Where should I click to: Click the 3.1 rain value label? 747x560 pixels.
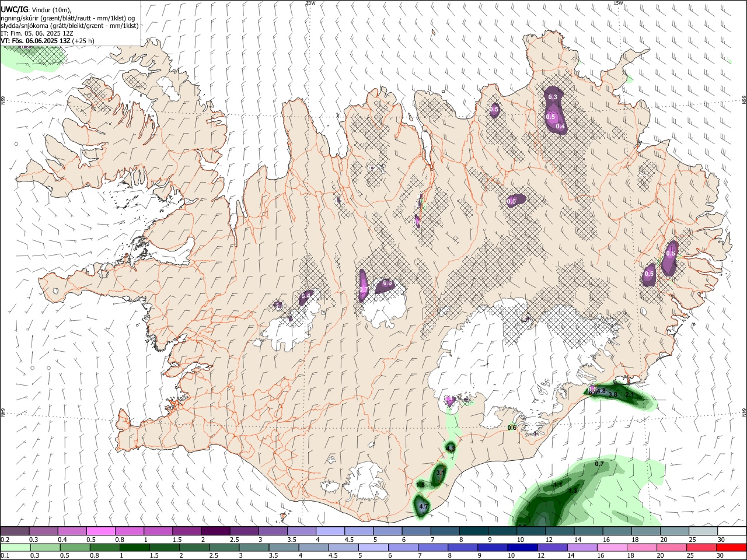click(441, 473)
